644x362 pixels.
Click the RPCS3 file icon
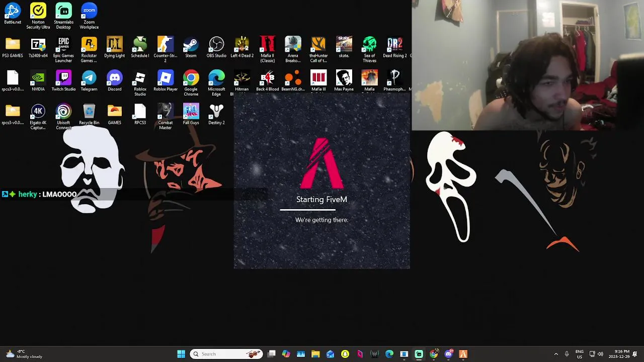[x=140, y=114]
